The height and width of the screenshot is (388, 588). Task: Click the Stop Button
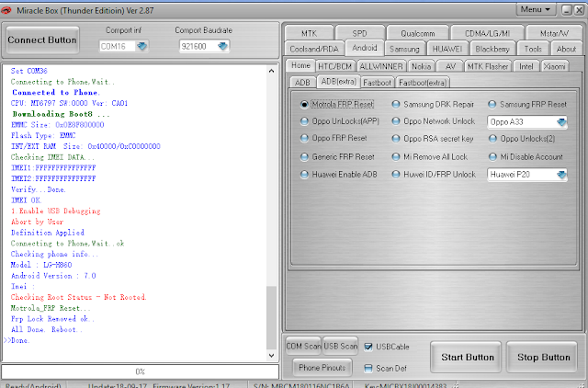[x=543, y=357]
